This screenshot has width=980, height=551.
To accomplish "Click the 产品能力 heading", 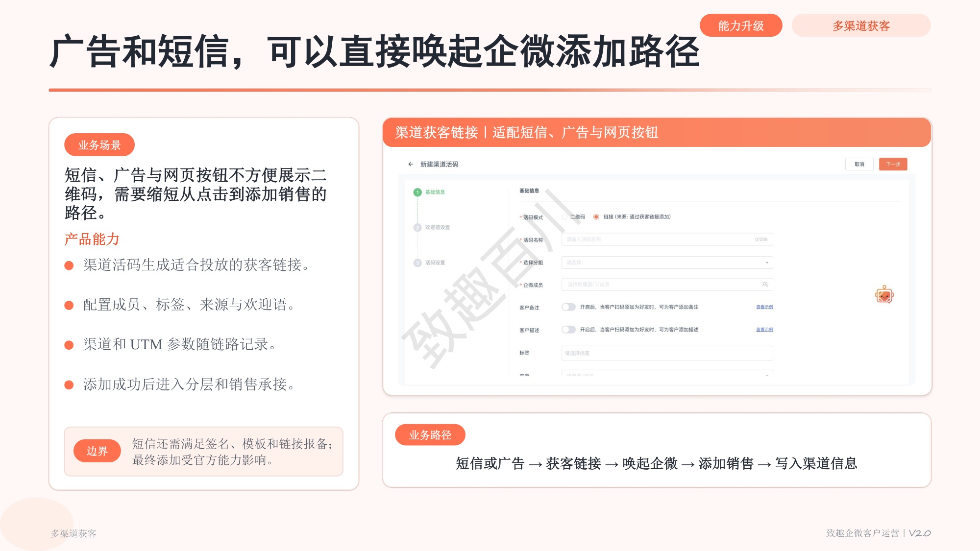I will point(92,239).
